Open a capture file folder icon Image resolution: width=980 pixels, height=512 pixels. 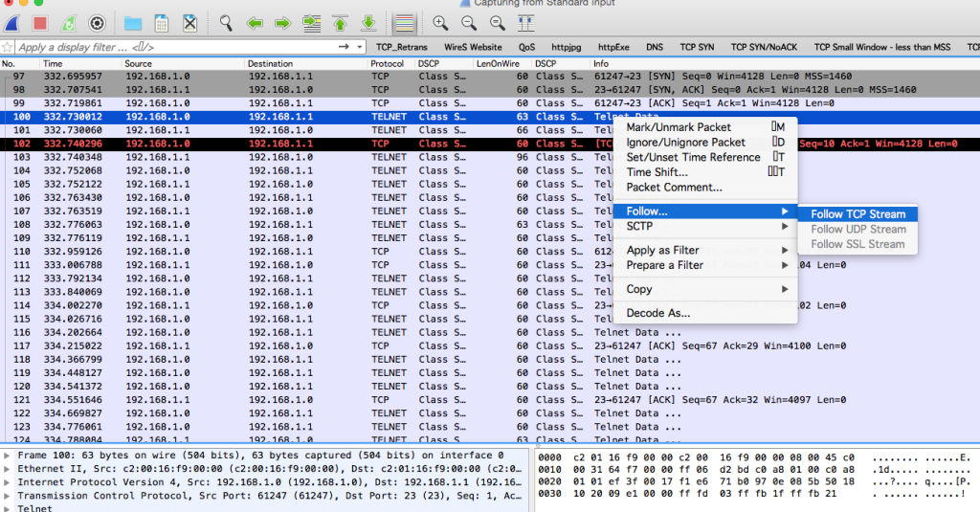(132, 24)
